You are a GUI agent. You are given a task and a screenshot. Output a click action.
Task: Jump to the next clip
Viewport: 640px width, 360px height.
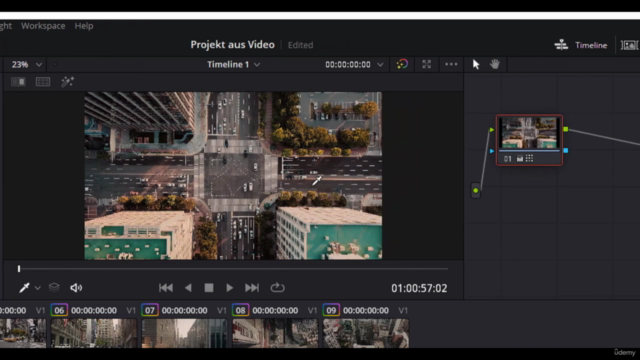coord(252,288)
